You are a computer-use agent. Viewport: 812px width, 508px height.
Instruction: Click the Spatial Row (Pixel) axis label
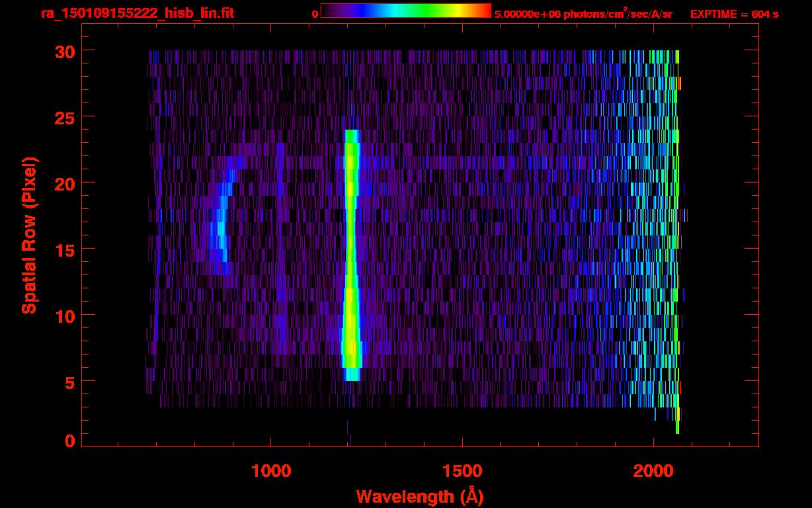[x=29, y=235]
